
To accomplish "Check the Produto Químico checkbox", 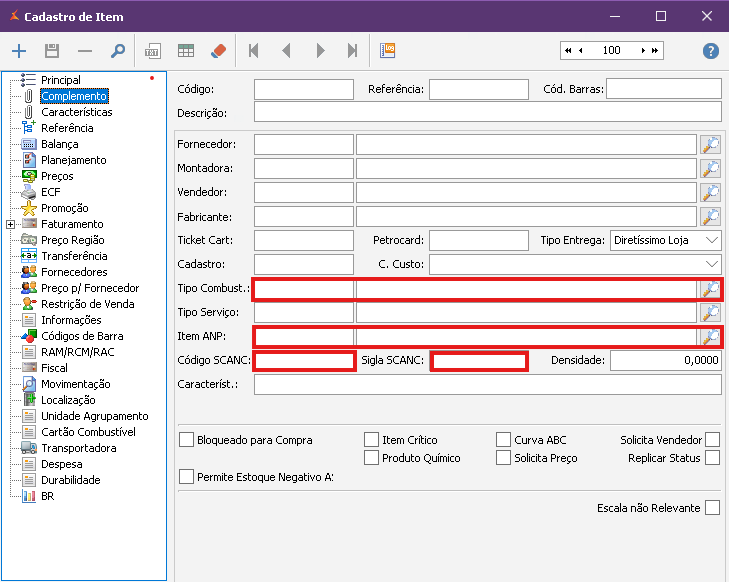I will 372,458.
